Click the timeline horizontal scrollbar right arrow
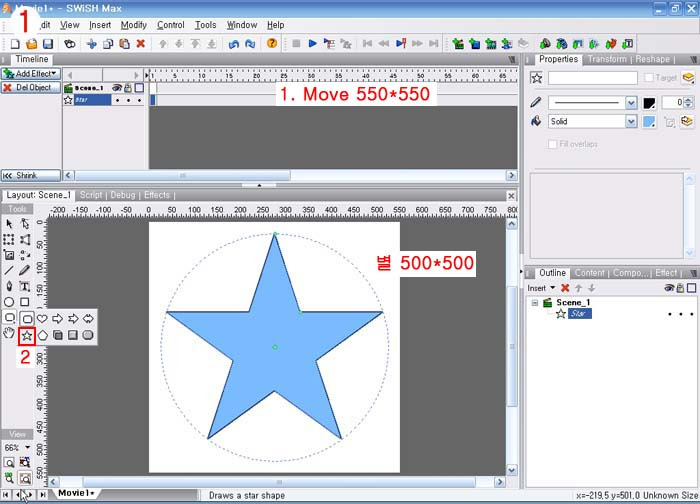The height and width of the screenshot is (504, 700). point(512,175)
